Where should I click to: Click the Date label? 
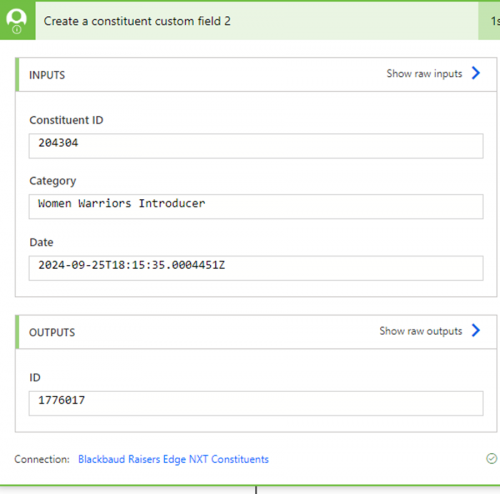click(41, 242)
